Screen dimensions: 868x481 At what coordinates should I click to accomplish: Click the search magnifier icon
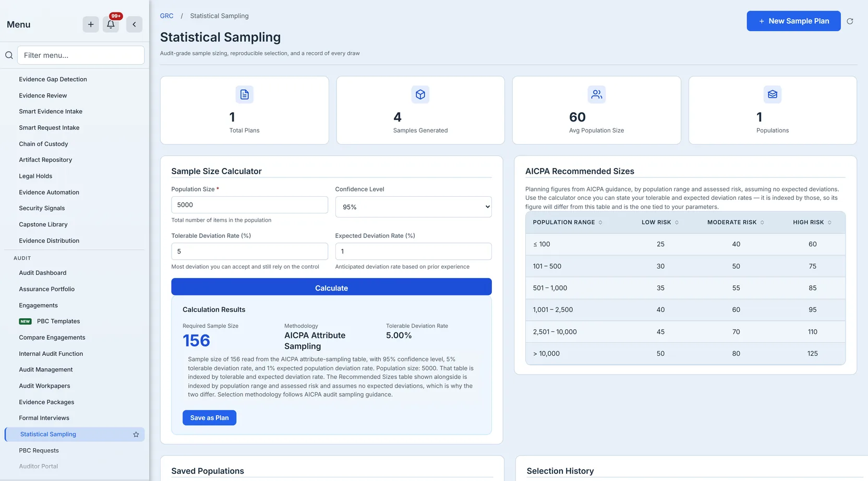[9, 55]
